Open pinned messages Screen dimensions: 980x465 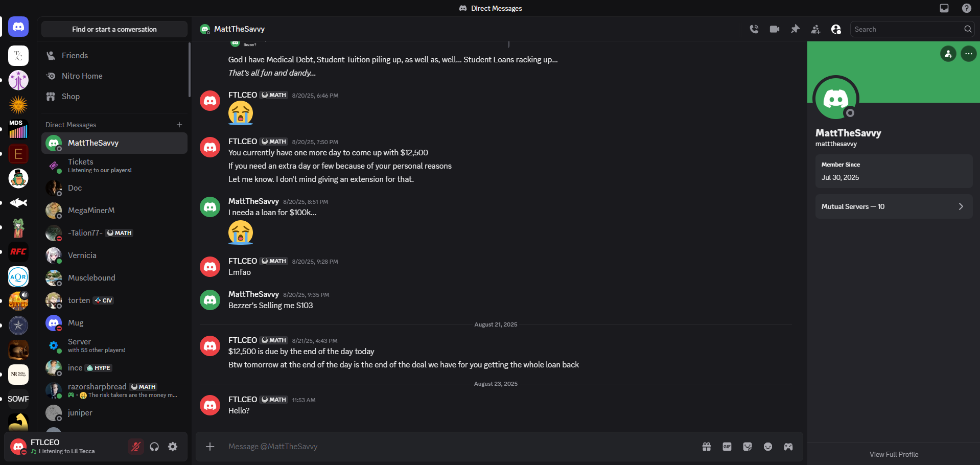point(795,29)
